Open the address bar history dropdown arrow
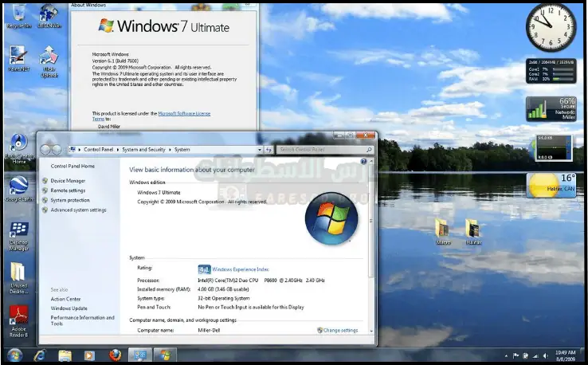This screenshot has height=365, width=588. 259,149
